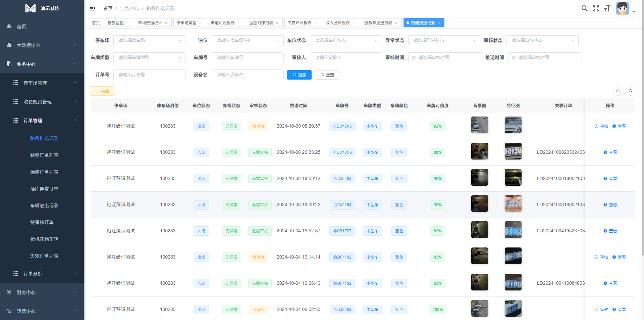Screen dimensions: 644x320
Task: Expand the 审核状态 dropdown
Action: (542, 41)
